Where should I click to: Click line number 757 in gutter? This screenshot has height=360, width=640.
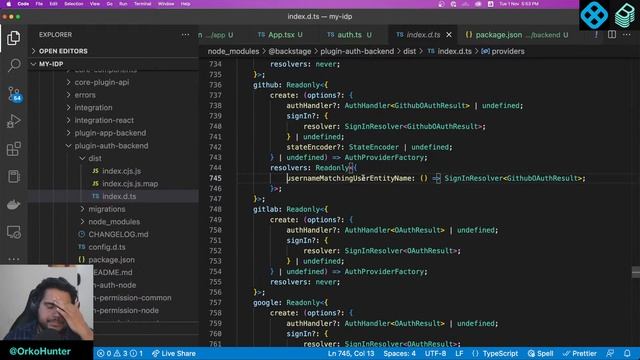click(215, 303)
